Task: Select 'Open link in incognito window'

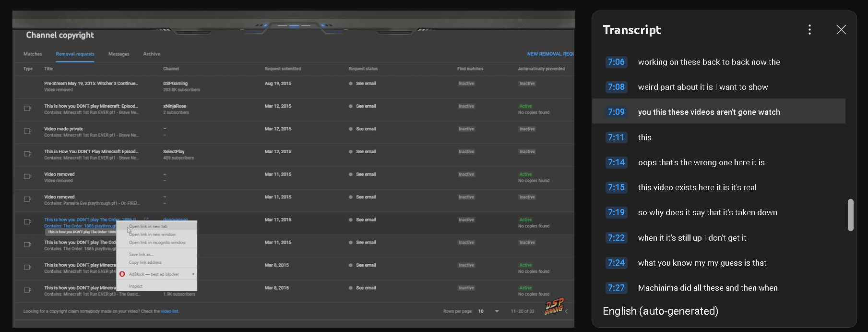Action: tap(157, 243)
